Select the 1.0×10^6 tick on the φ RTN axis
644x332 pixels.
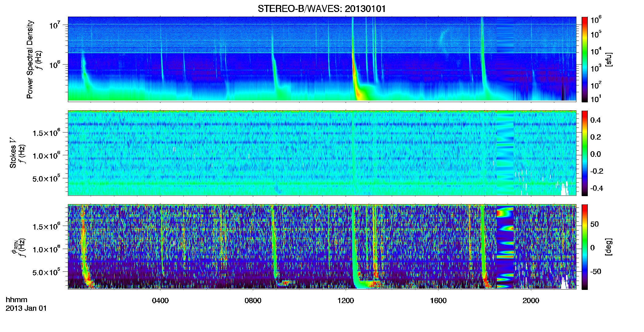[46, 249]
